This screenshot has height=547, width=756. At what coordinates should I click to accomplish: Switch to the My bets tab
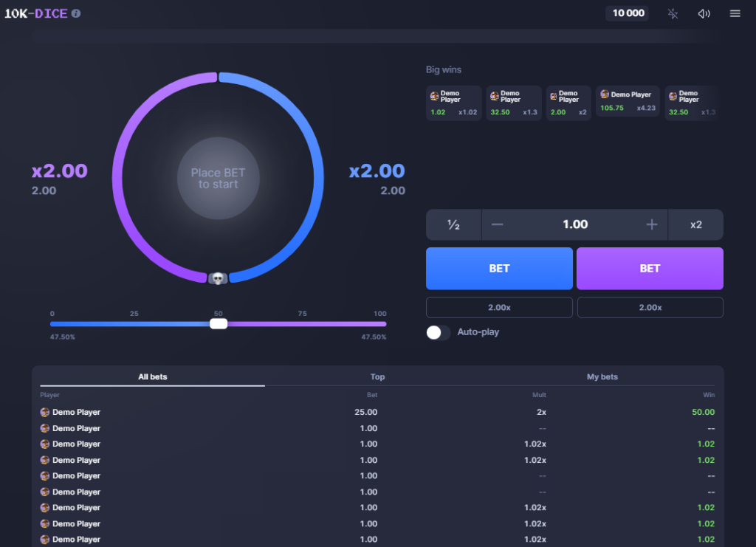602,376
